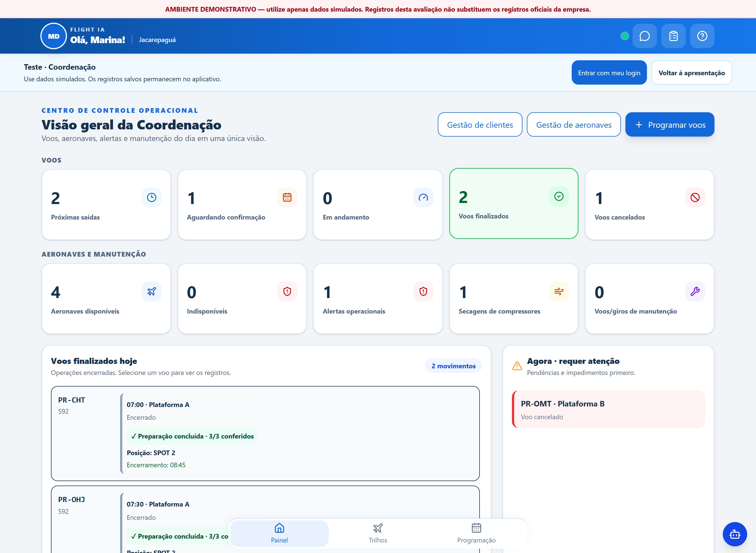Click the calendar icon in Aguardando confirmação card
The image size is (756, 553).
click(287, 197)
